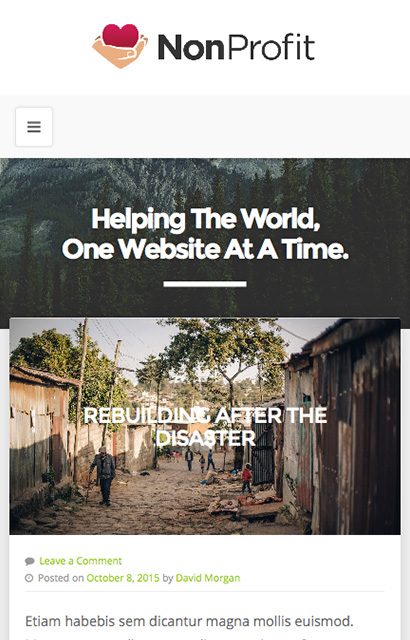This screenshot has width=410, height=640.
Task: Click the clock icon beside Posted on
Action: [29, 578]
